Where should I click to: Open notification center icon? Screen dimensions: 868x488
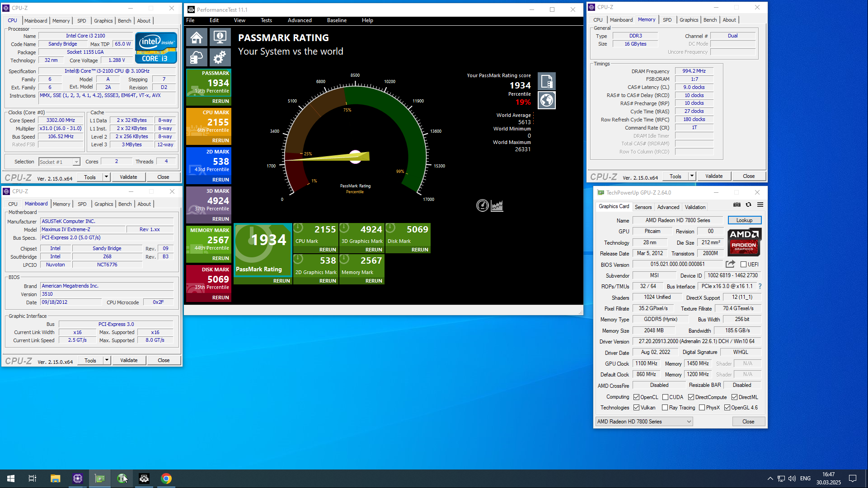853,479
